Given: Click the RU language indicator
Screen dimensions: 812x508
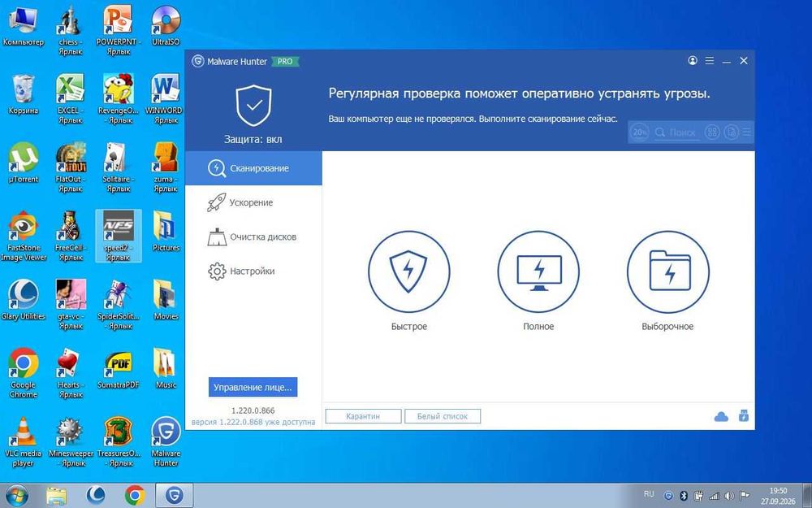Looking at the screenshot, I should click(x=649, y=494).
